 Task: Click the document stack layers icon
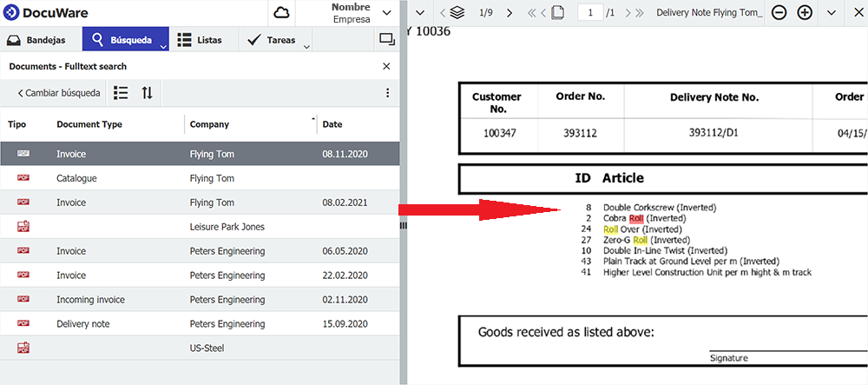point(458,12)
